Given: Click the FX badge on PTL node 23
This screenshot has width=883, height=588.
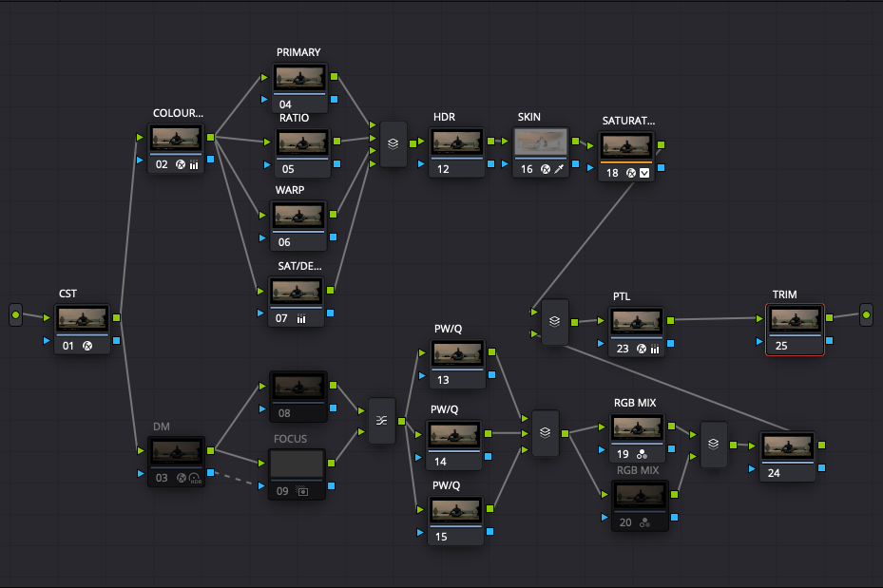Looking at the screenshot, I should click(x=642, y=350).
